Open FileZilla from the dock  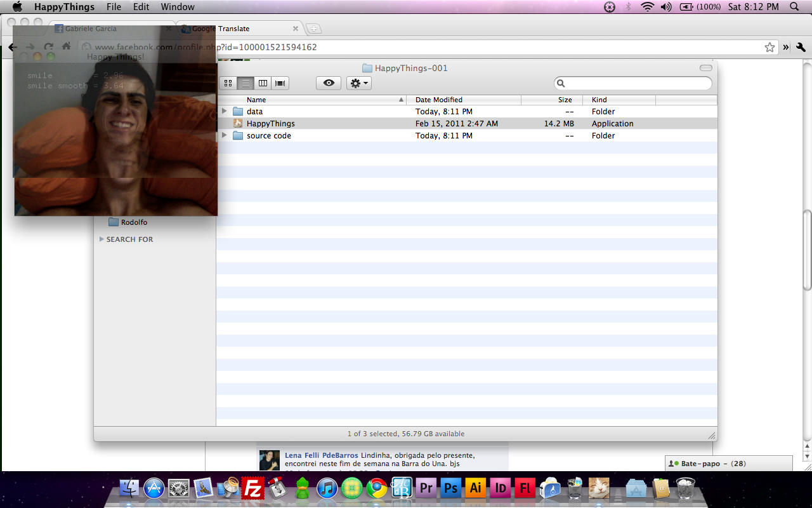pos(253,488)
